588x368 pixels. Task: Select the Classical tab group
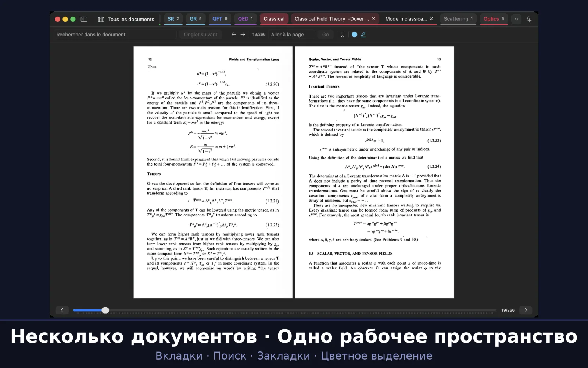[274, 19]
